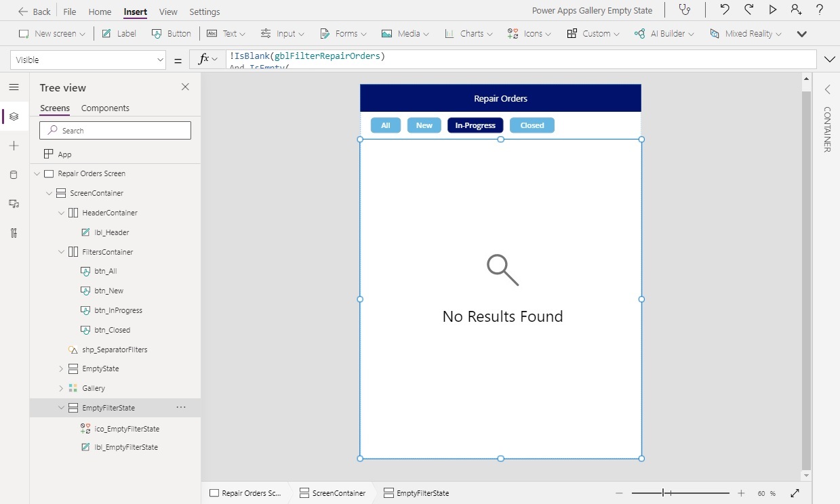
Task: Select the Undo icon
Action: pos(724,10)
